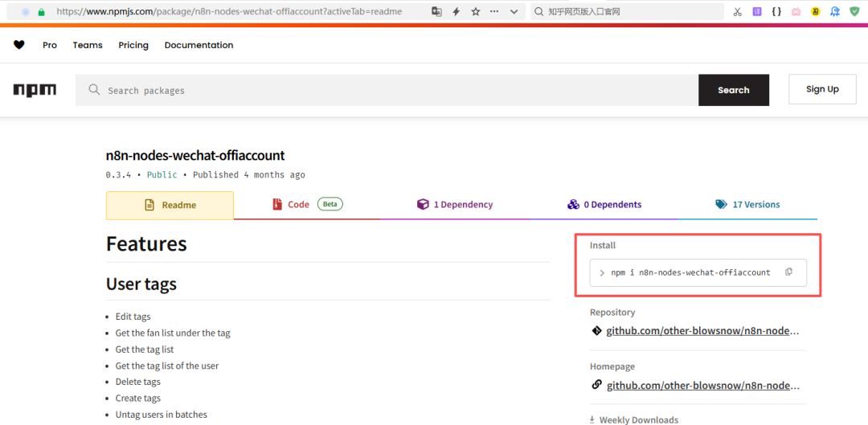Image resolution: width=868 pixels, height=425 pixels.
Task: Click the Beta badge beside Code
Action: point(330,204)
